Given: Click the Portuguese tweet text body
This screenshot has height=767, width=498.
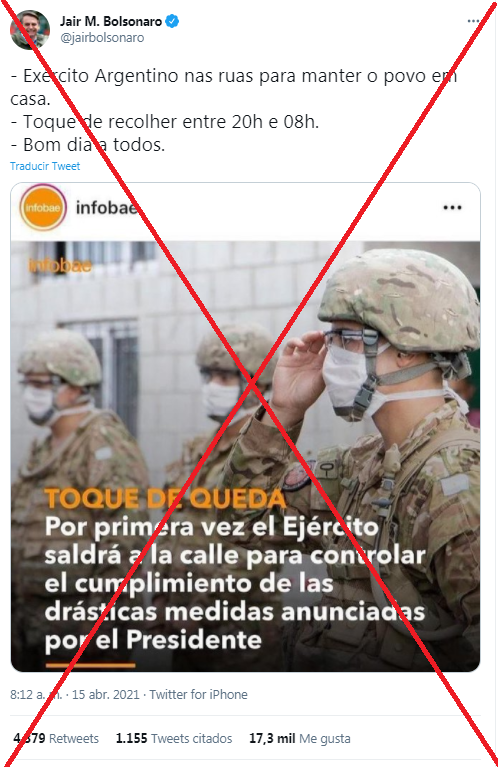Looking at the screenshot, I should point(234,111).
